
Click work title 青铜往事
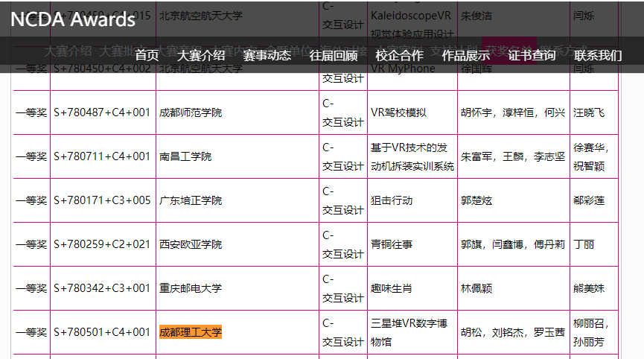tap(392, 244)
